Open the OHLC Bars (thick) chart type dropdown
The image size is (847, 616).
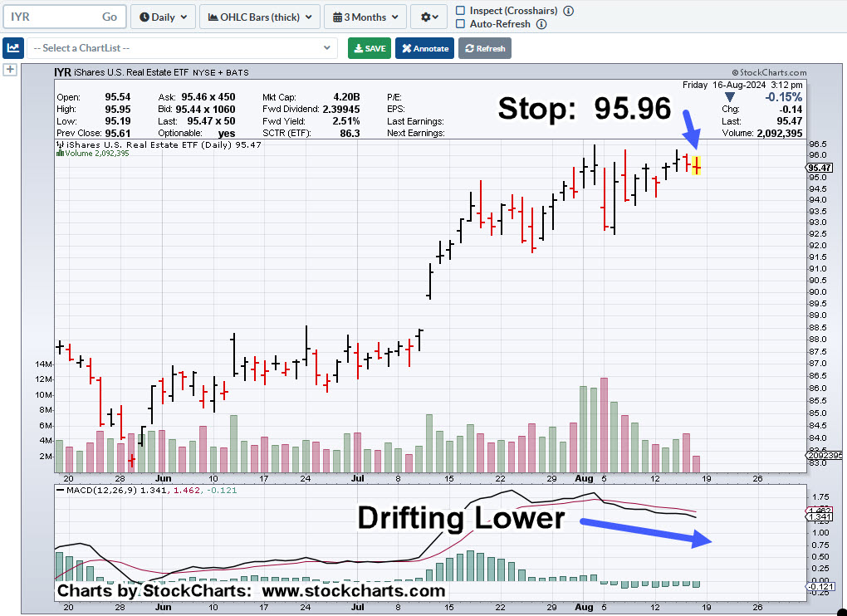(260, 17)
